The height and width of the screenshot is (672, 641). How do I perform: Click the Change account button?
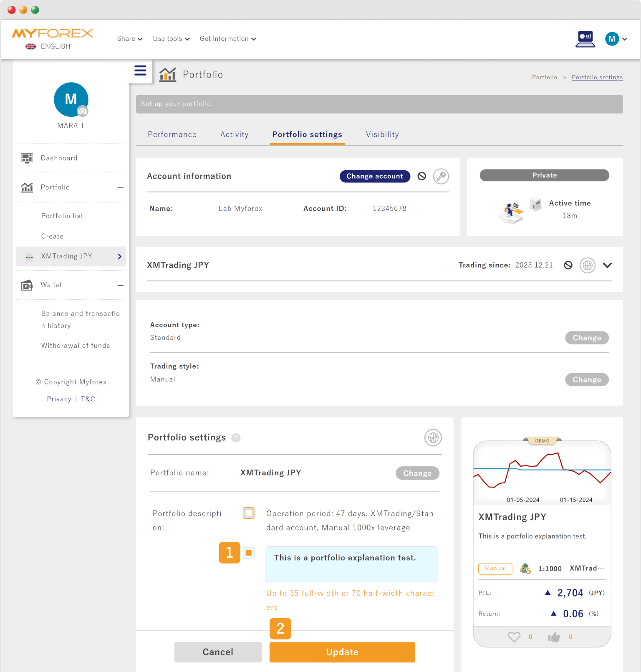pos(375,176)
